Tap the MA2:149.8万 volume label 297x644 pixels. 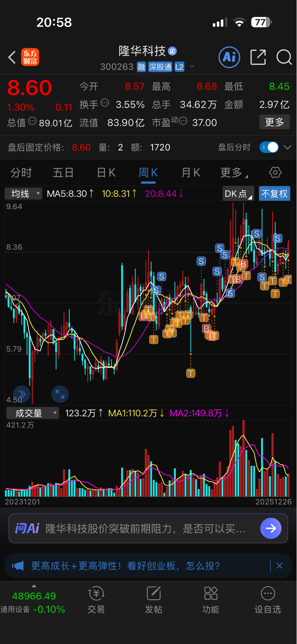200,413
